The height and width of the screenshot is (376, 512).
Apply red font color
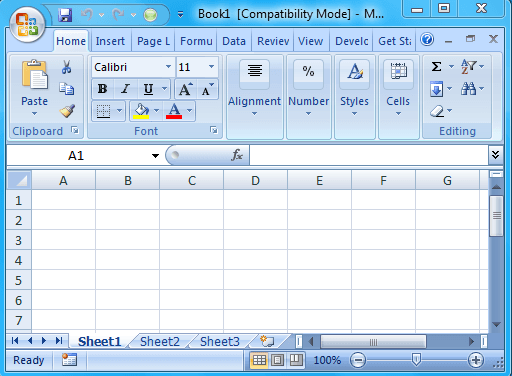point(174,111)
